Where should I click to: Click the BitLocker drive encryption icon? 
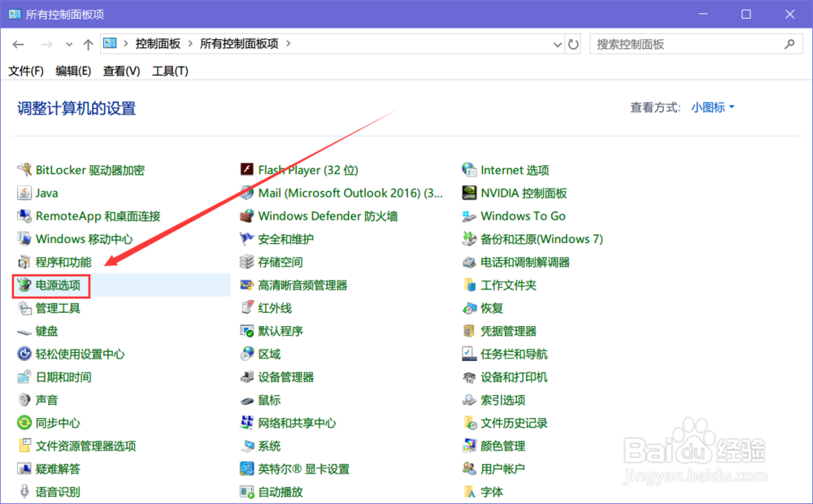tap(24, 170)
